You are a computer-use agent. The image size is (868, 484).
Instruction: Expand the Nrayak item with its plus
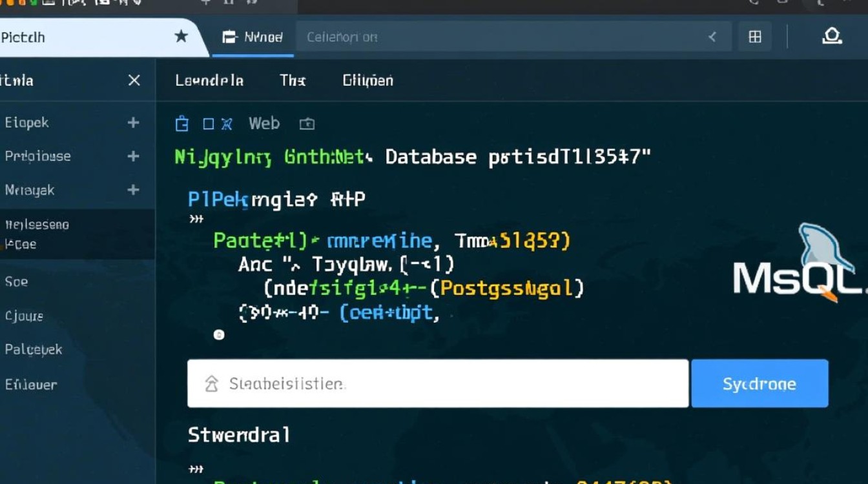[x=134, y=190]
